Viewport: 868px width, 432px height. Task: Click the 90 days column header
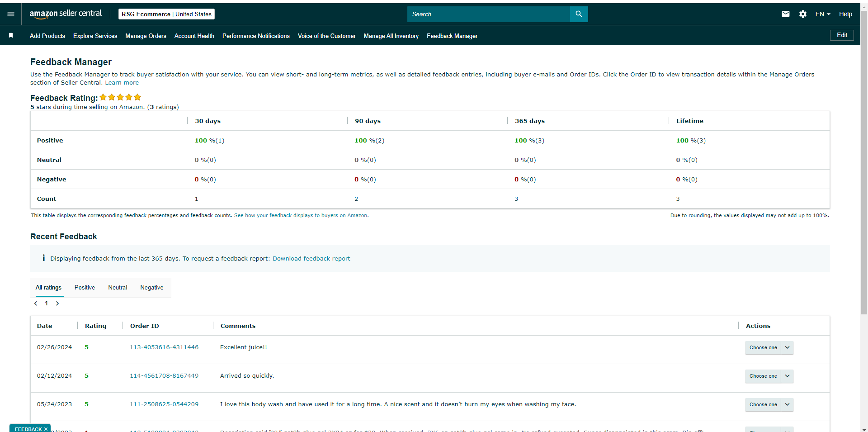tap(368, 121)
